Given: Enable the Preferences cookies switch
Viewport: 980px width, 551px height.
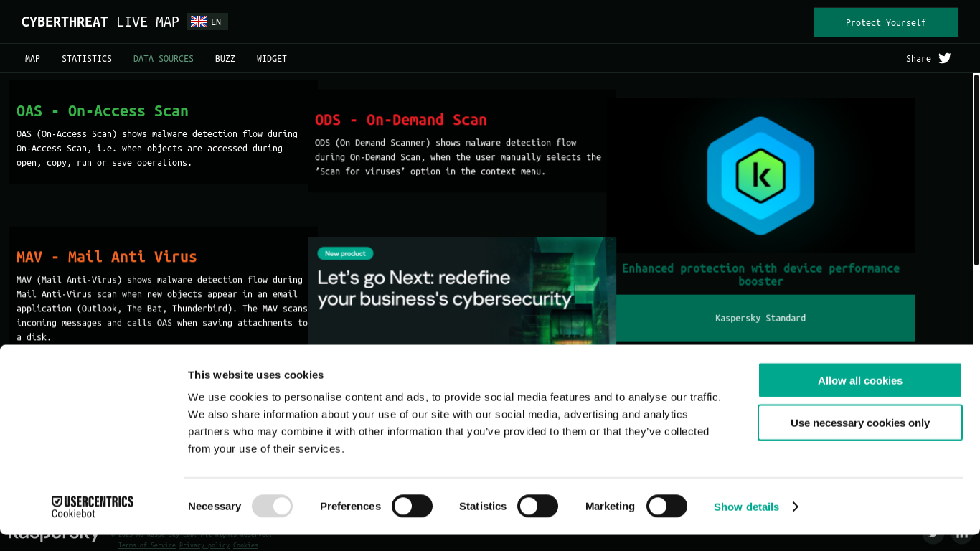Looking at the screenshot, I should (412, 506).
